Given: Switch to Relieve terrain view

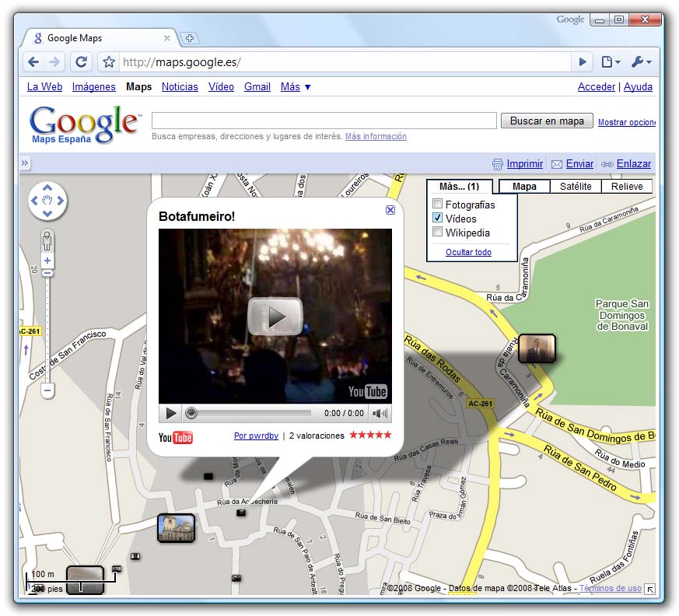Looking at the screenshot, I should [x=627, y=187].
